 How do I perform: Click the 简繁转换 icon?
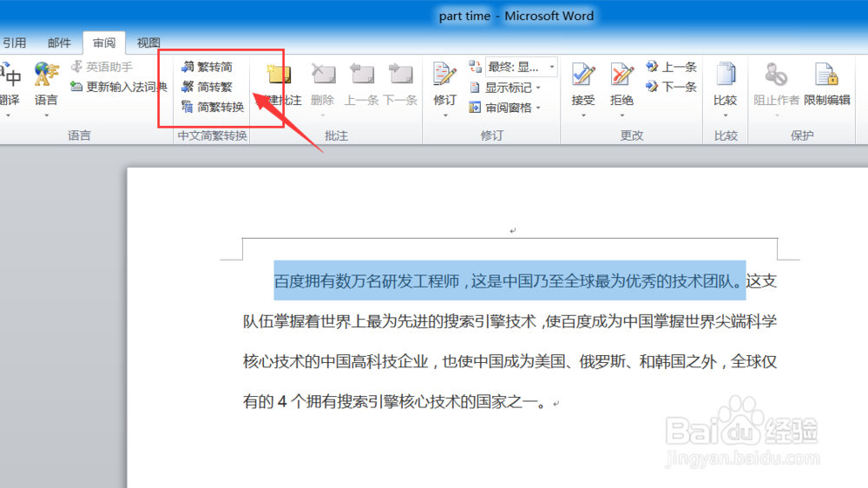pos(187,107)
